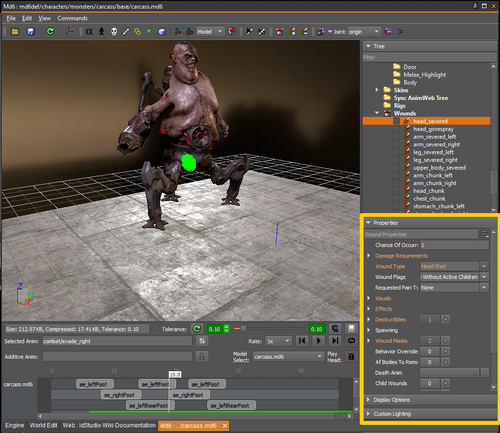
Task: Click the ae_rightFoot event near frame 10
Action: [121, 395]
